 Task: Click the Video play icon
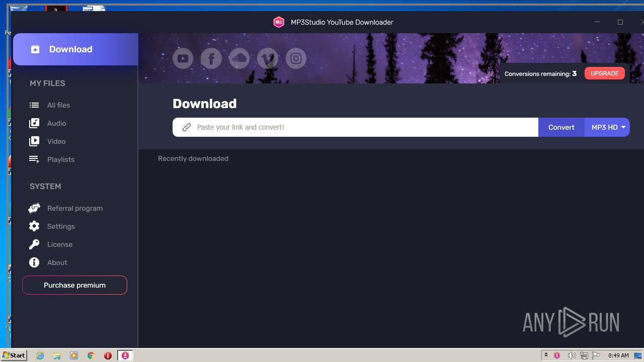pyautogui.click(x=34, y=141)
